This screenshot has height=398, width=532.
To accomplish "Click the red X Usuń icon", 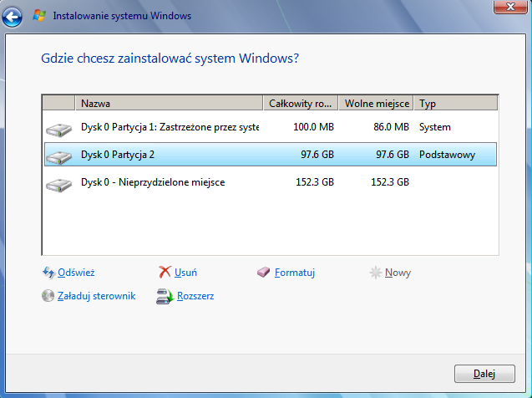I will pyautogui.click(x=165, y=272).
